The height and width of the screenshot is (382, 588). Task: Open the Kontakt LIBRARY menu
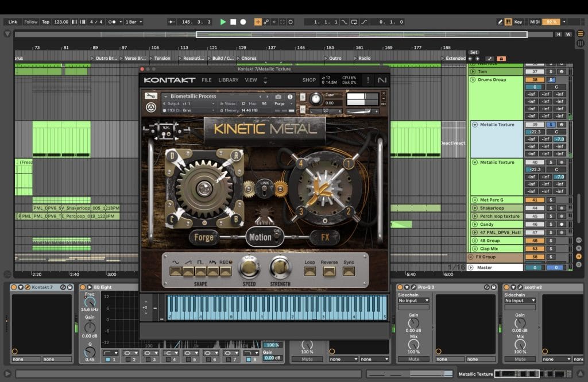coord(228,80)
